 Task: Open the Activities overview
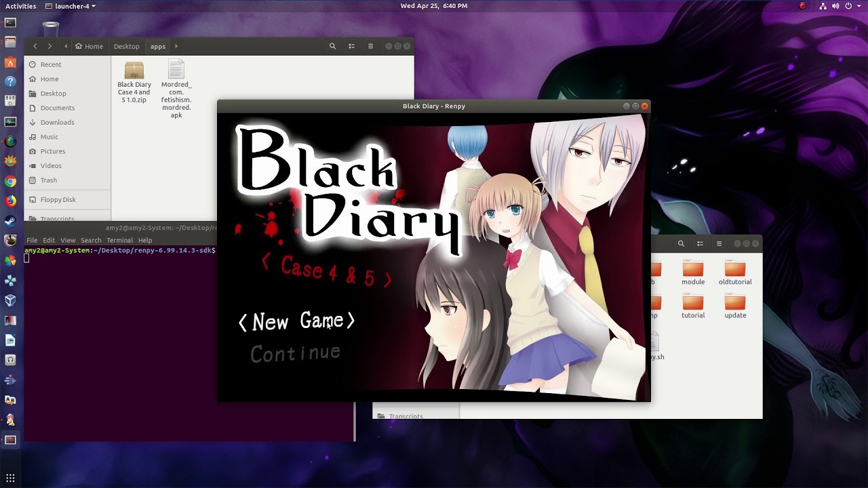coord(20,6)
